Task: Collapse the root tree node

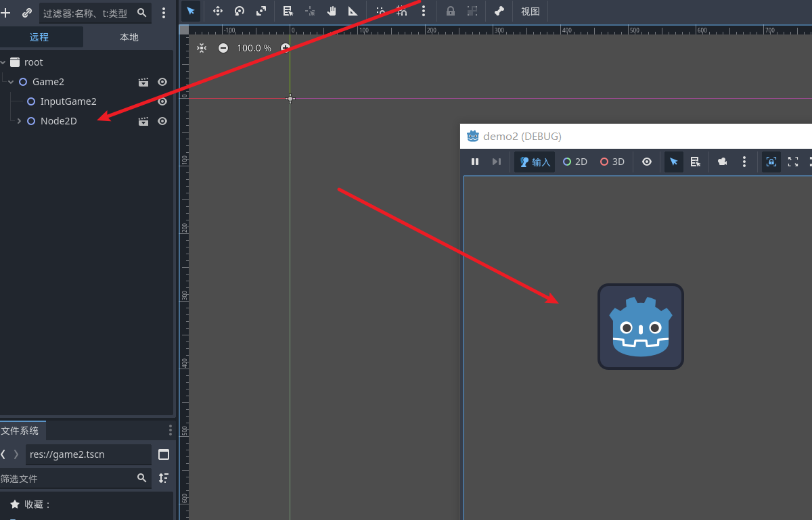Action: 3,62
